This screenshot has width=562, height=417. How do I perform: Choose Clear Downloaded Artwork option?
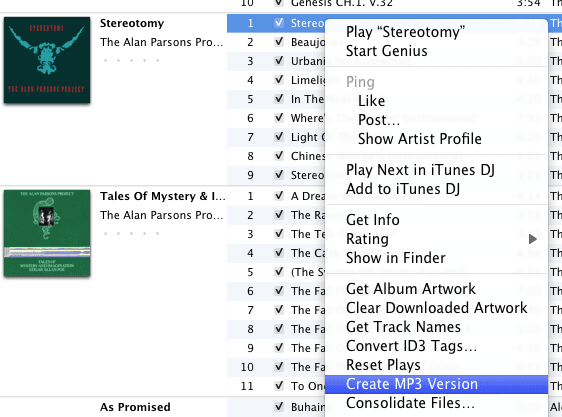pos(436,308)
